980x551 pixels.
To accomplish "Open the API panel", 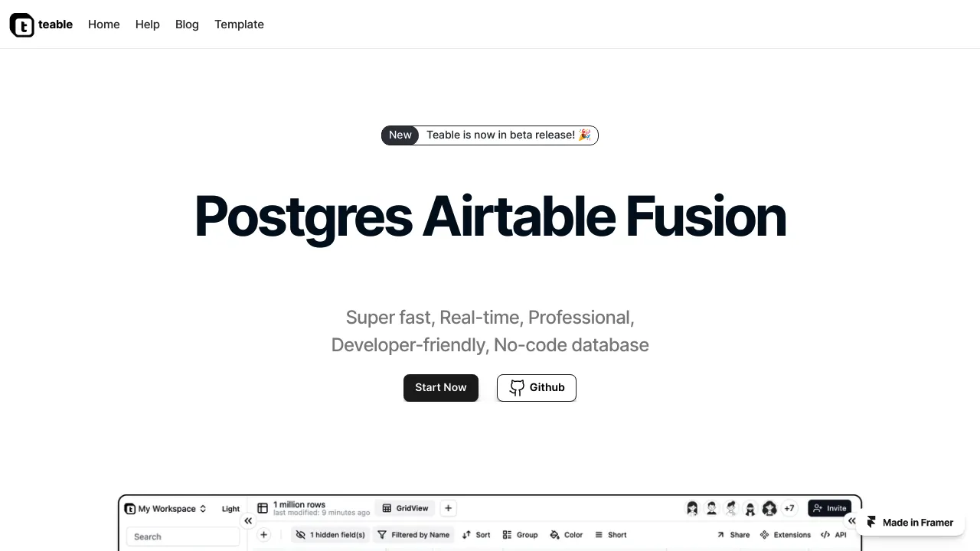I will (x=834, y=535).
